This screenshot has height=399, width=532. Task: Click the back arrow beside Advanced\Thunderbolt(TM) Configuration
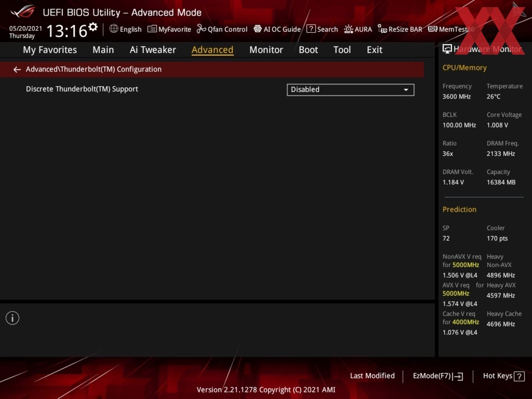pos(17,70)
